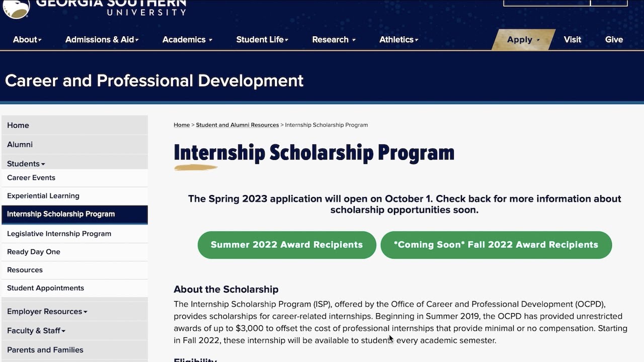
Task: Open the Give link
Action: click(x=614, y=40)
